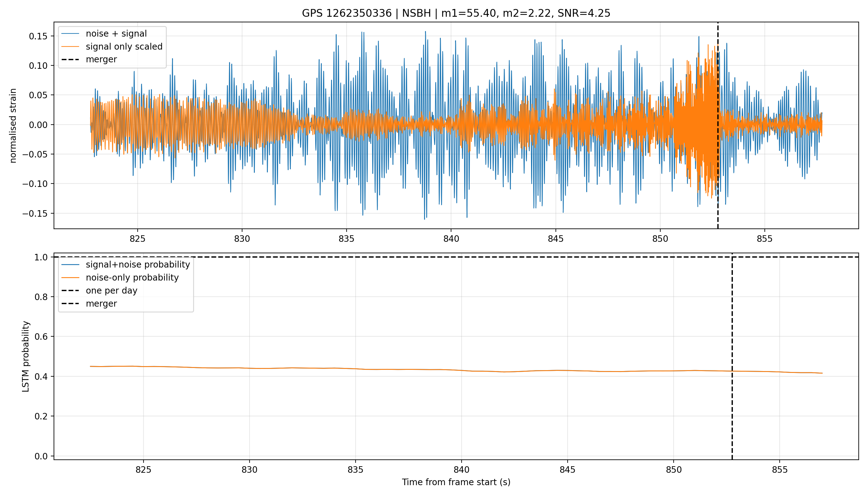The image size is (868, 496).
Task: Click the 'normalised strain' y-axis label
Action: (13, 126)
